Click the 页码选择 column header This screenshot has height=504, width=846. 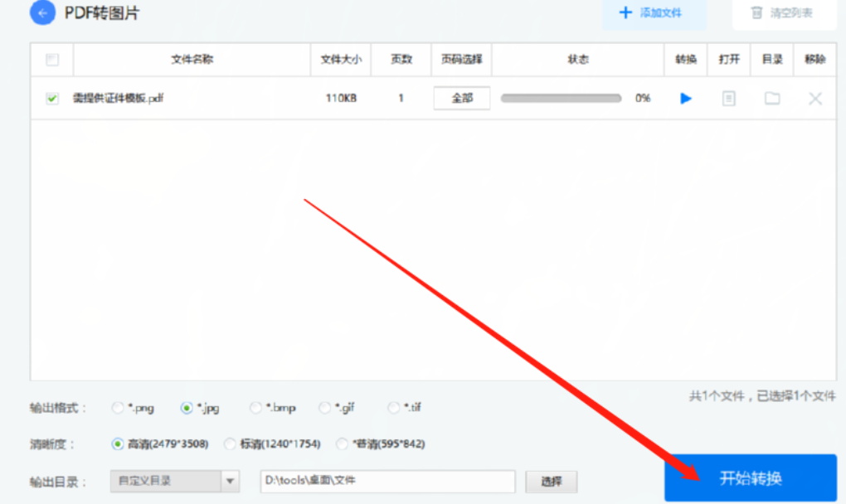(461, 60)
